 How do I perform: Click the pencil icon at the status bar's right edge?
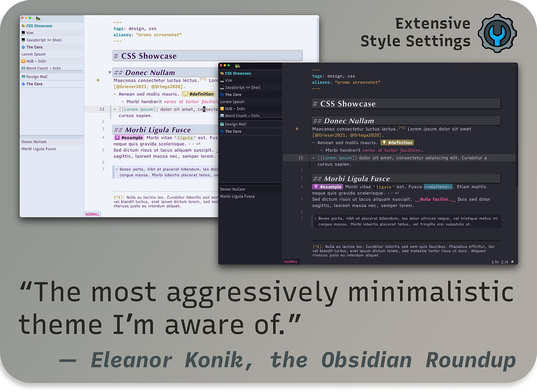tap(512, 262)
